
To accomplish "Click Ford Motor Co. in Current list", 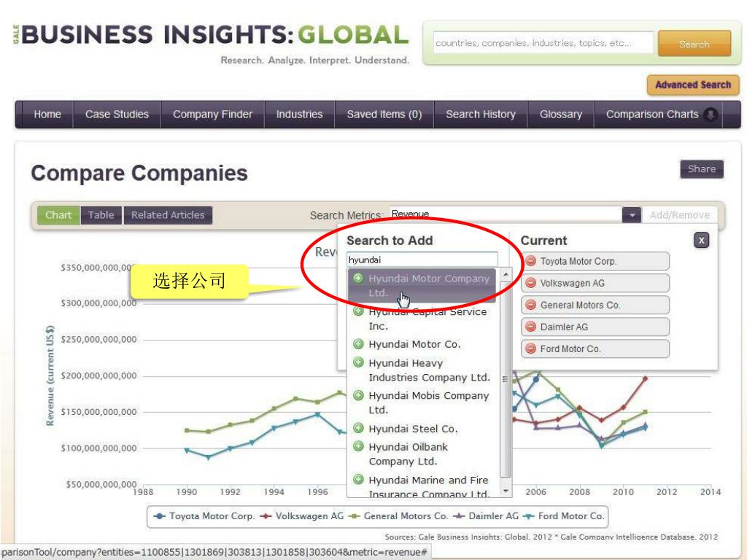I will [595, 349].
